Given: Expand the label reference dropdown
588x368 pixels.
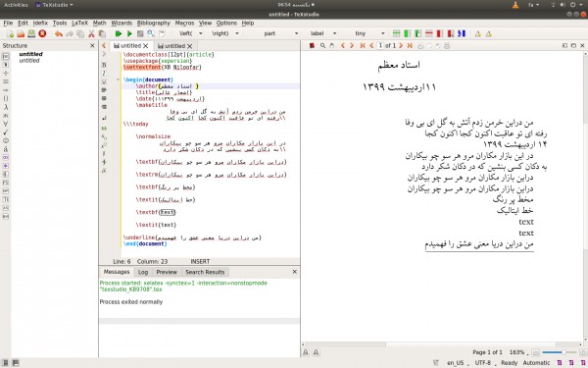Looking at the screenshot, I should 334,33.
